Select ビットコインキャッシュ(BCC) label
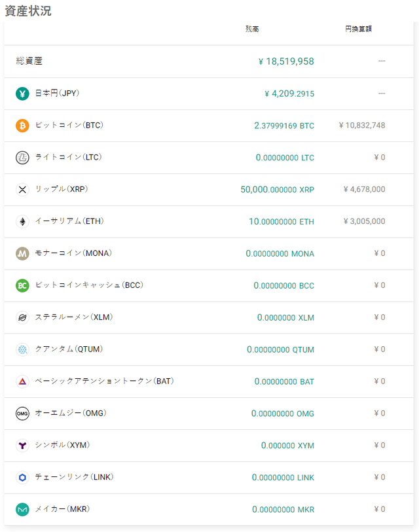The image size is (419, 532). tap(89, 285)
